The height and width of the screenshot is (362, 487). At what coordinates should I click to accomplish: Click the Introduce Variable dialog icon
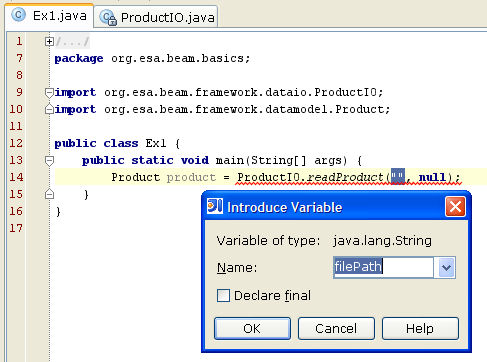coord(215,206)
